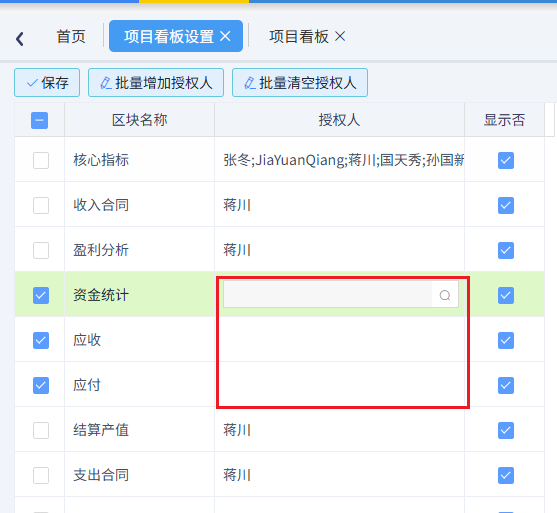Click 蒋川 in the 盈利分析 row
This screenshot has width=557, height=513.
237,250
